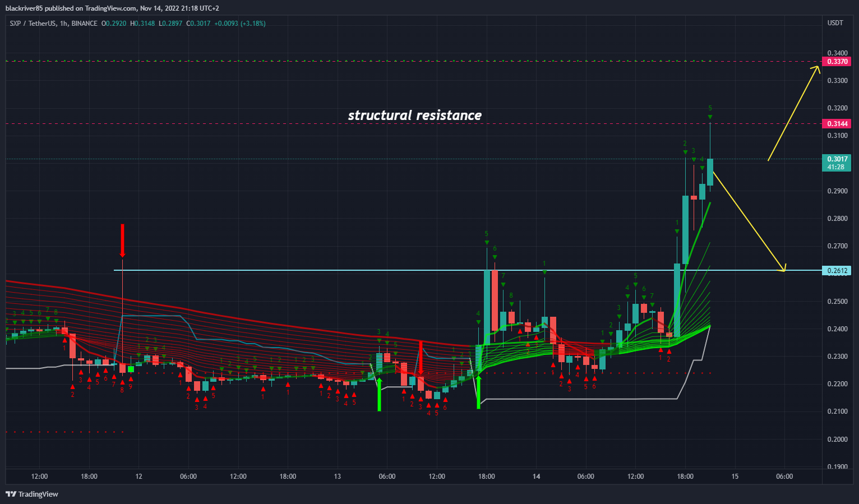Click the TradingView logo at bottom left
Viewport: 859px width, 504px height.
[32, 494]
